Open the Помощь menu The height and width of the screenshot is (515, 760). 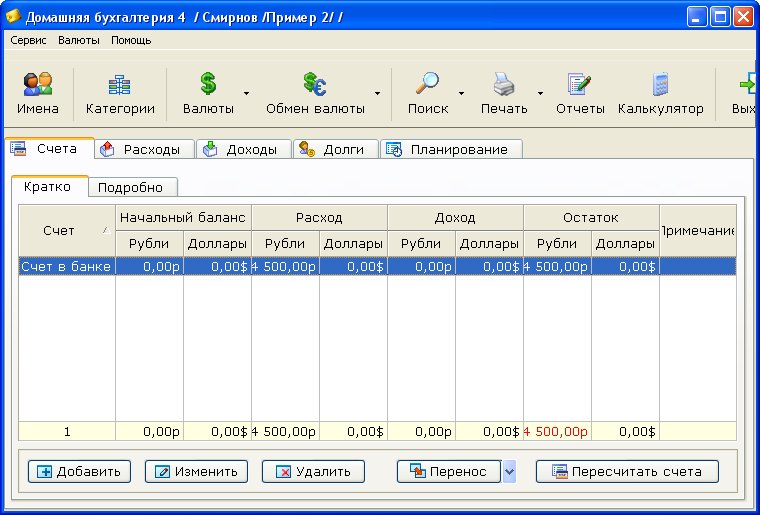coord(131,40)
